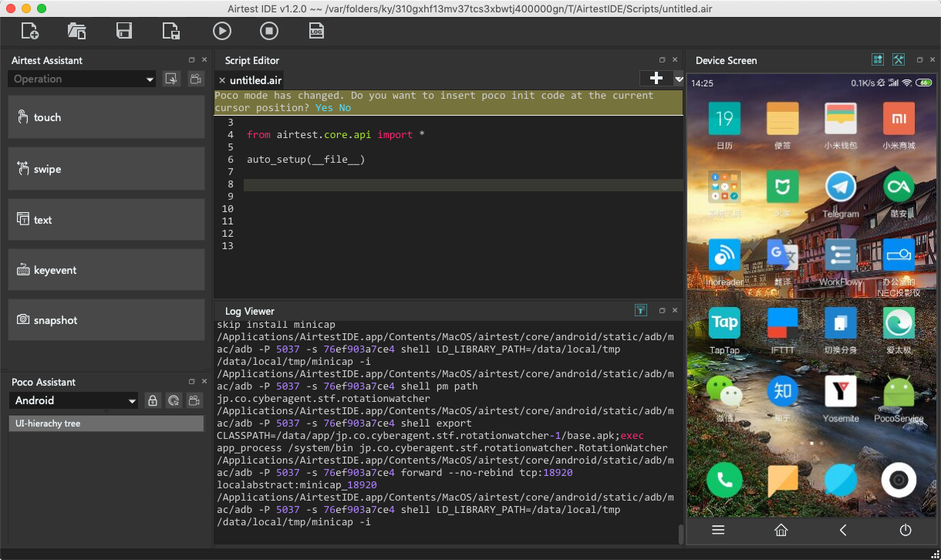Screen dimensions: 941x560
Task: Click the New script file icon
Action: pyautogui.click(x=30, y=31)
